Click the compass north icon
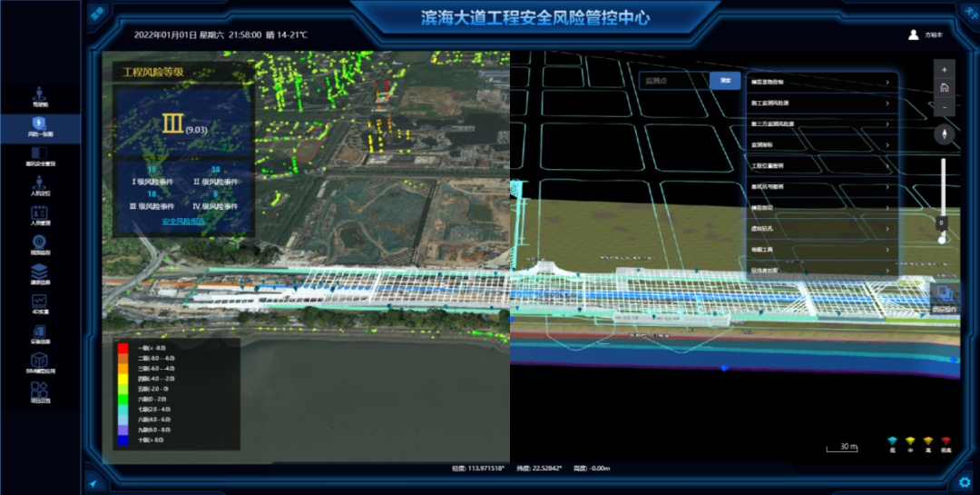The height and width of the screenshot is (495, 980). [x=944, y=134]
